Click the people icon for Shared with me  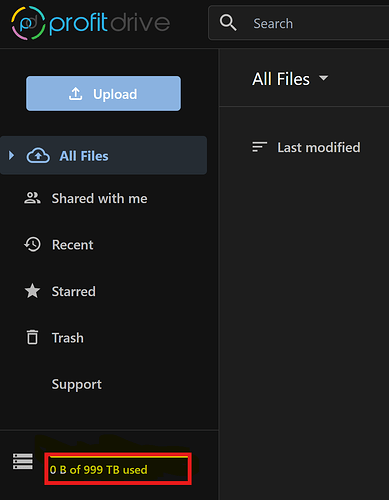coord(32,198)
